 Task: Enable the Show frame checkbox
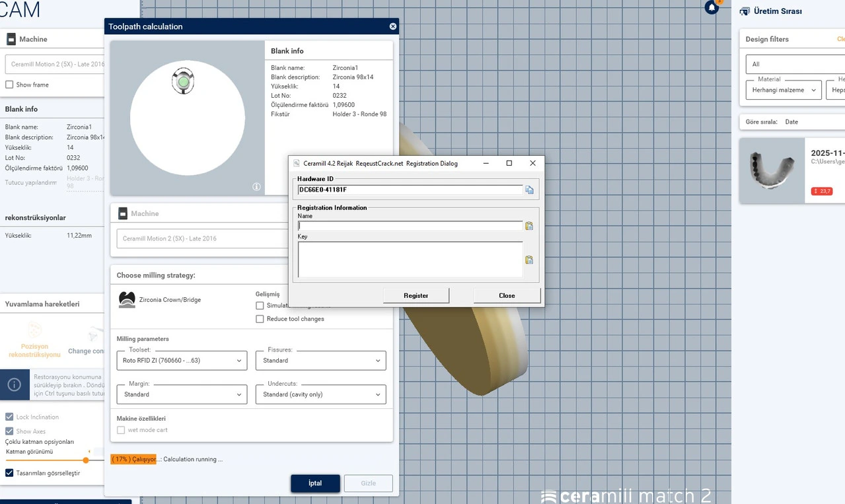[9, 85]
